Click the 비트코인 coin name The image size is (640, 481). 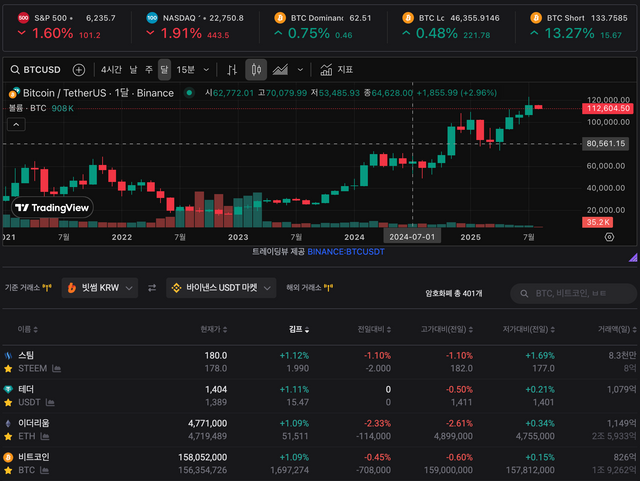[34, 457]
